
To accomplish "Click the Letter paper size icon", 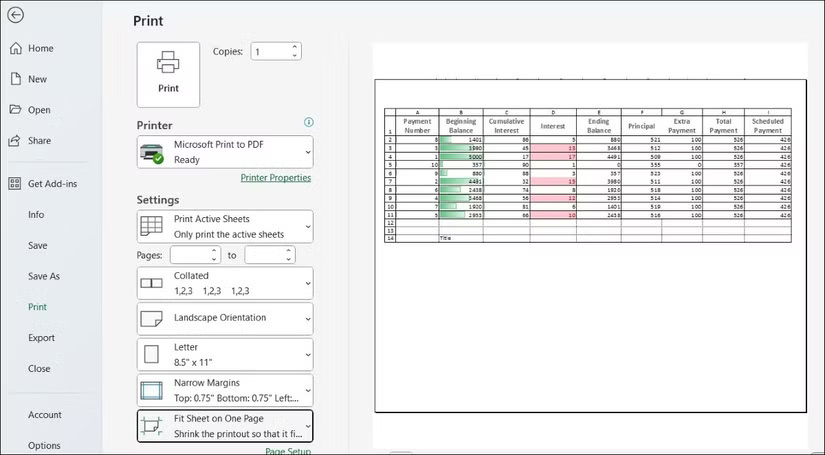I will point(152,354).
